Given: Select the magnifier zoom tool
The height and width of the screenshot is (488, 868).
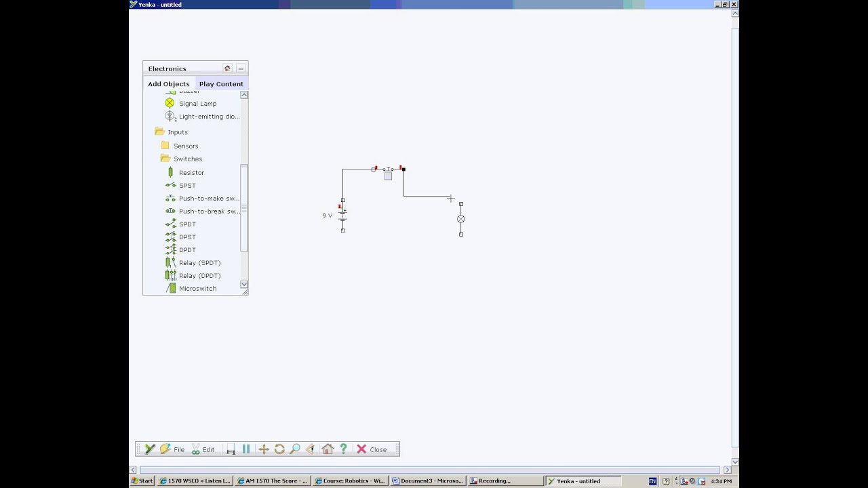Looking at the screenshot, I should click(295, 449).
